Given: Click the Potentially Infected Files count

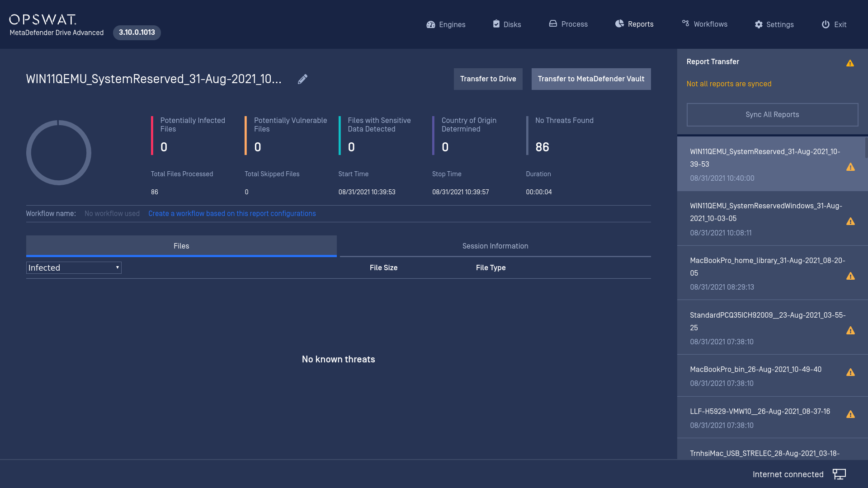Looking at the screenshot, I should [x=164, y=147].
